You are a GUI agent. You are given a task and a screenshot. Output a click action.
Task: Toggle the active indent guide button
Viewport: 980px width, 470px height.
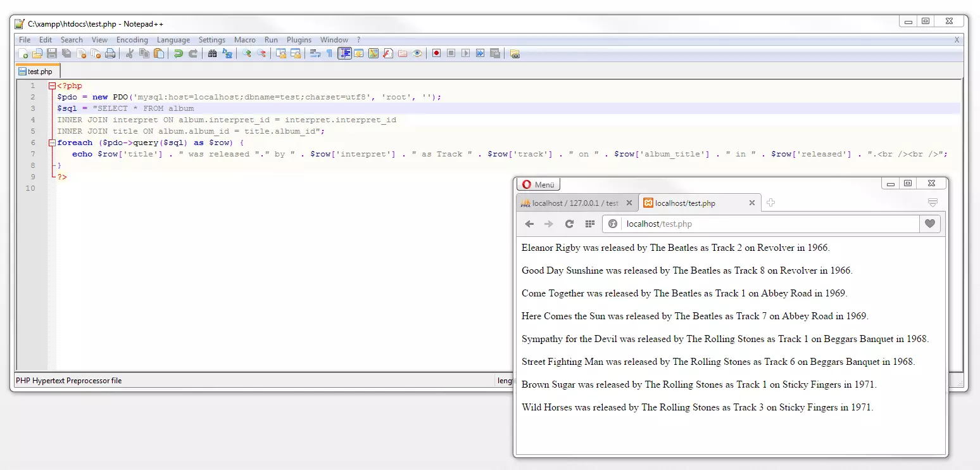click(x=345, y=54)
